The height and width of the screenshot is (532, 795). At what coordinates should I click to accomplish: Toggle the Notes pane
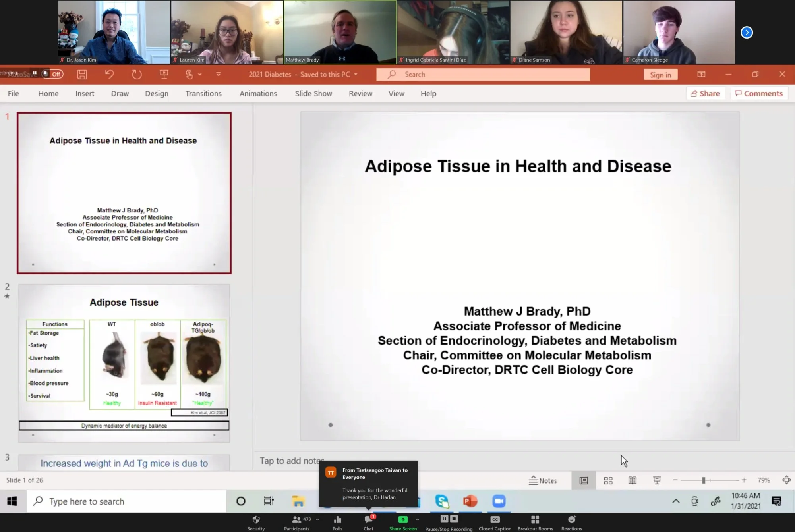[543, 480]
